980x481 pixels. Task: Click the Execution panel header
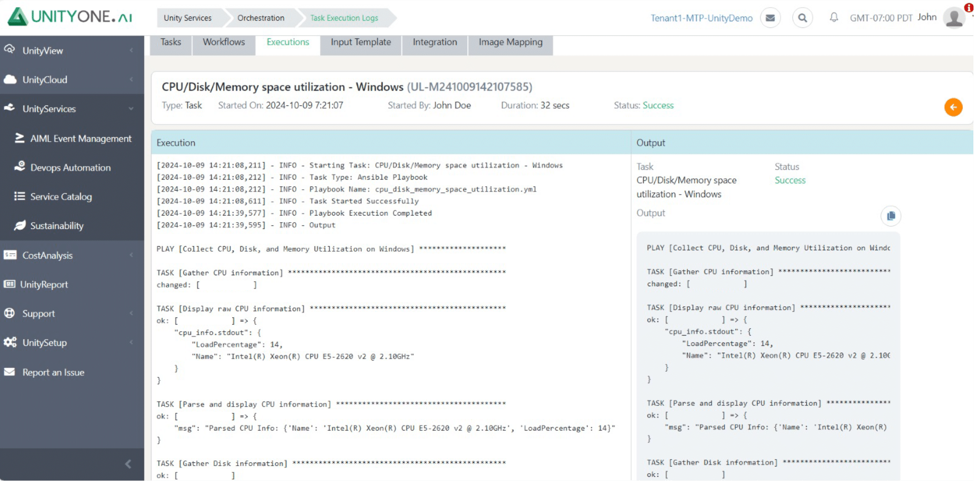tap(391, 143)
